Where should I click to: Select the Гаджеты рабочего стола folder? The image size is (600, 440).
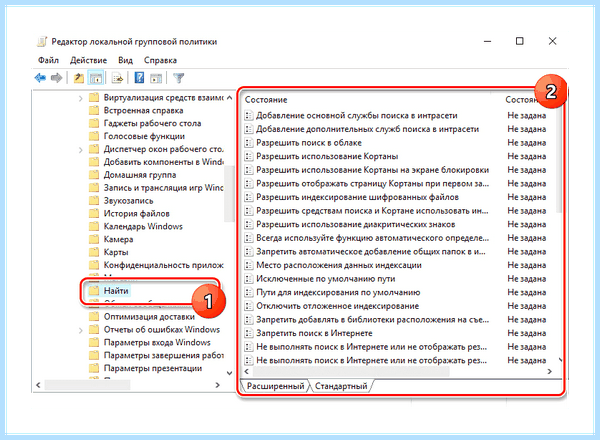pyautogui.click(x=152, y=123)
